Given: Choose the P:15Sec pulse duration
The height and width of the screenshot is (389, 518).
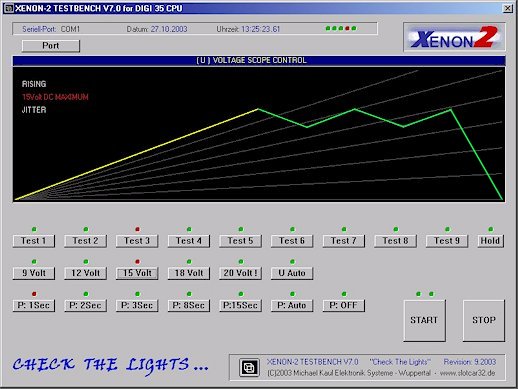Looking at the screenshot, I should [x=240, y=305].
